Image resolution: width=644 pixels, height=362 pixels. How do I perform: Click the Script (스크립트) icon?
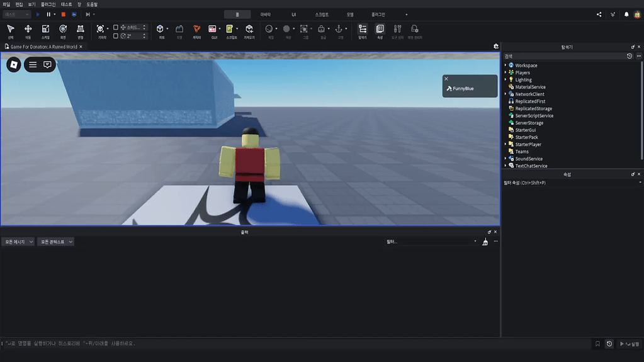pyautogui.click(x=230, y=29)
